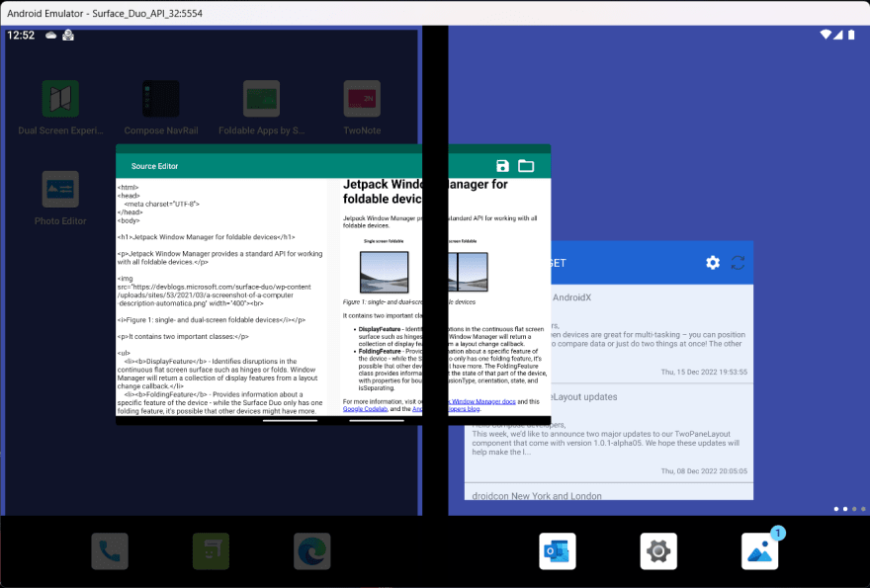The height and width of the screenshot is (588, 870).
Task: Tap the save icon in Source Editor
Action: (x=502, y=166)
